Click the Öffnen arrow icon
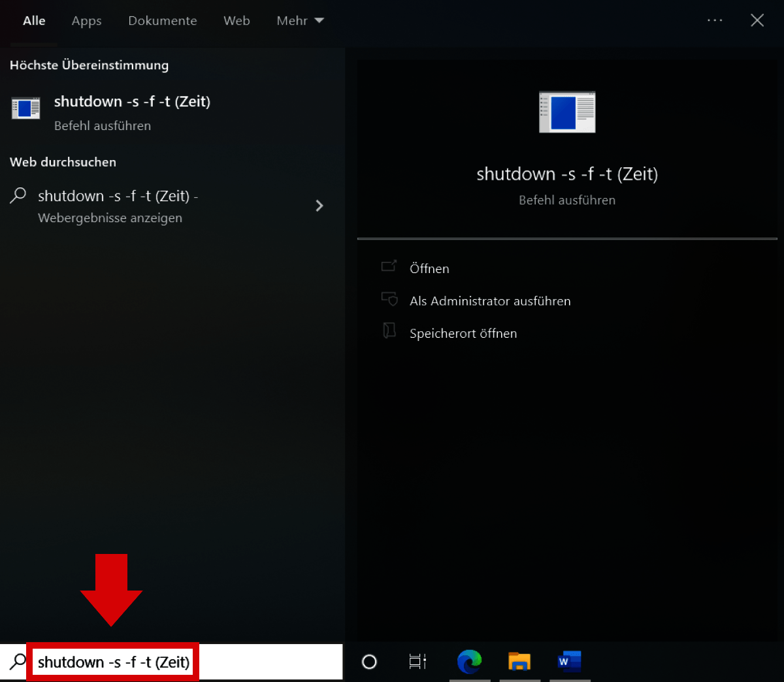Viewport: 784px width, 682px height. [x=390, y=267]
